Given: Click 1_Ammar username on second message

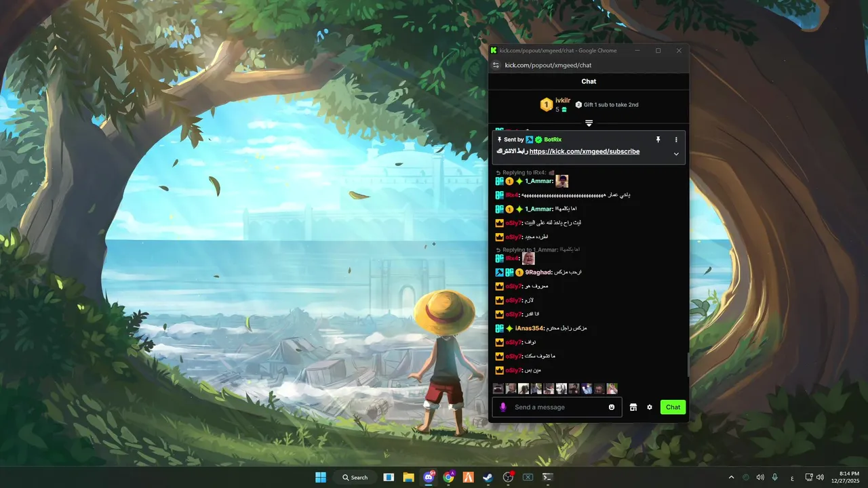Looking at the screenshot, I should click(x=539, y=209).
